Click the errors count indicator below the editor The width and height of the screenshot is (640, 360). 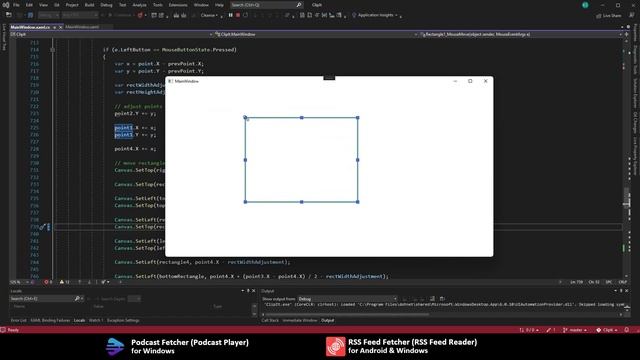(48, 282)
